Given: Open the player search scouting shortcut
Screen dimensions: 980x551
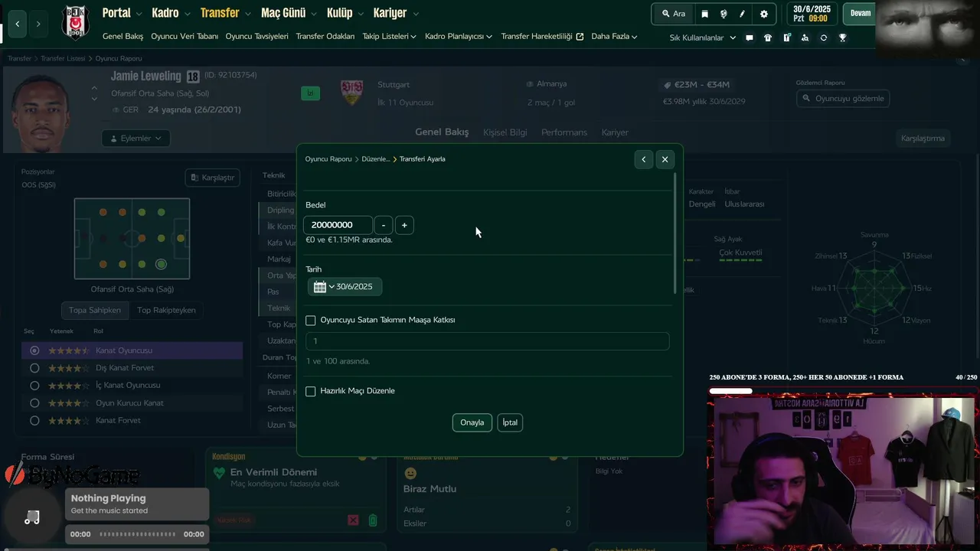Looking at the screenshot, I should [805, 37].
